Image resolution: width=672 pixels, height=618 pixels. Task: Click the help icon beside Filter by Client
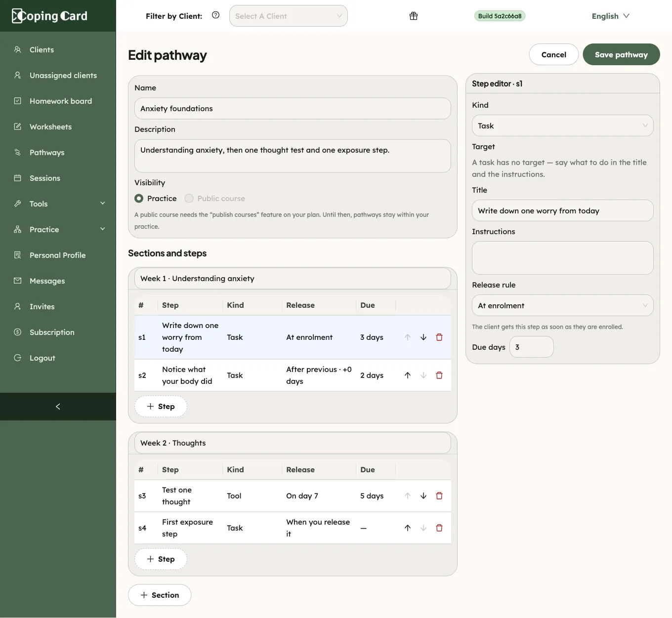coord(215,15)
